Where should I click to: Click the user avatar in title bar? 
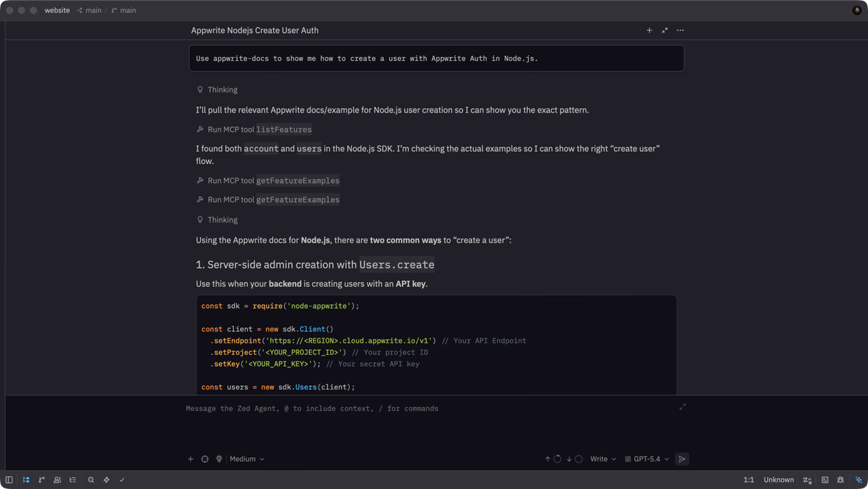[x=857, y=10]
